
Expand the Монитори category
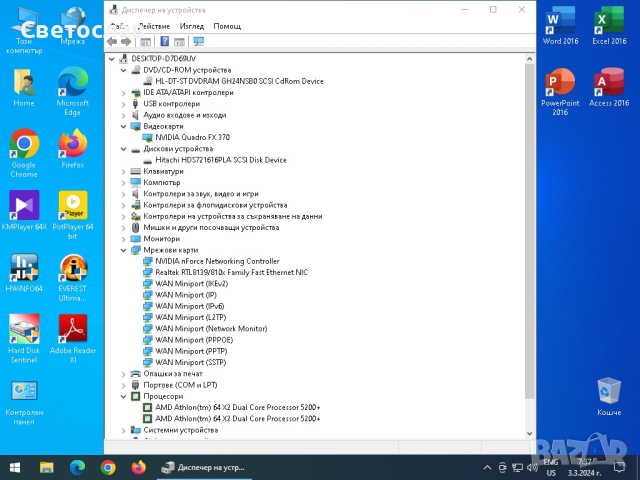(123, 239)
